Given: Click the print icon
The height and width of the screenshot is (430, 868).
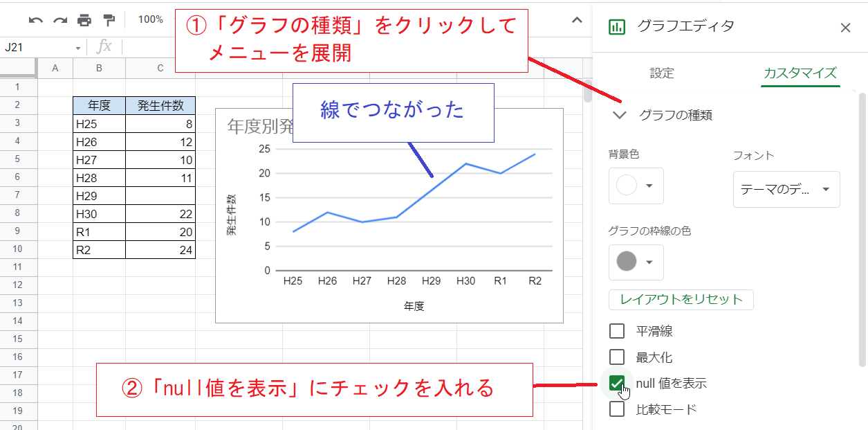Looking at the screenshot, I should click(84, 20).
